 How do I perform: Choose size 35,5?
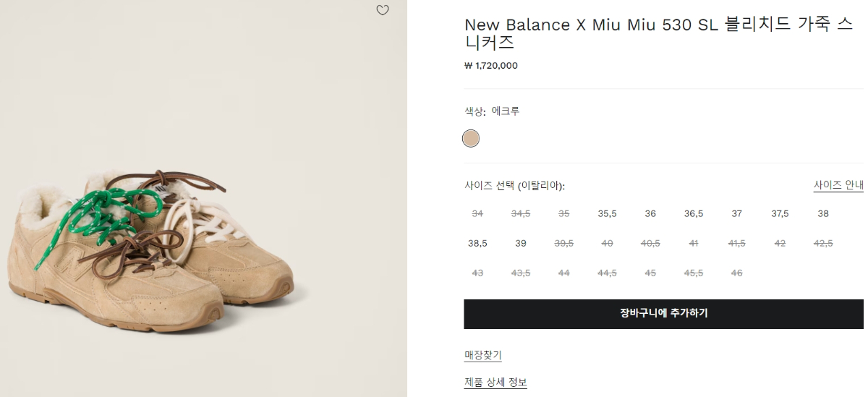pyautogui.click(x=607, y=214)
